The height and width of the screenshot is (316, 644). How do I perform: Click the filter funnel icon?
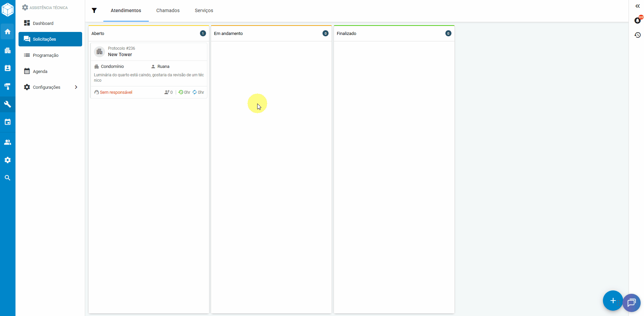coord(94,10)
